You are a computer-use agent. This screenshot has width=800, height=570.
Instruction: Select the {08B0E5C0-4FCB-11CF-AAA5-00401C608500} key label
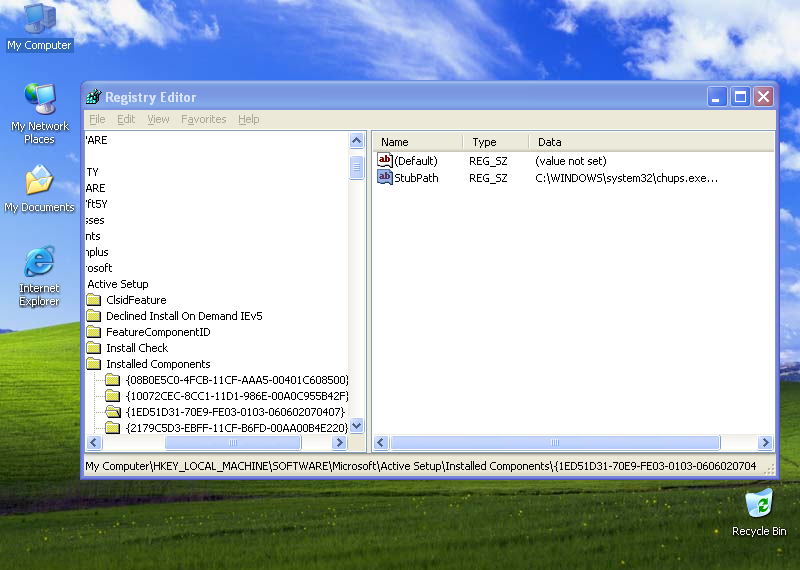(x=237, y=380)
